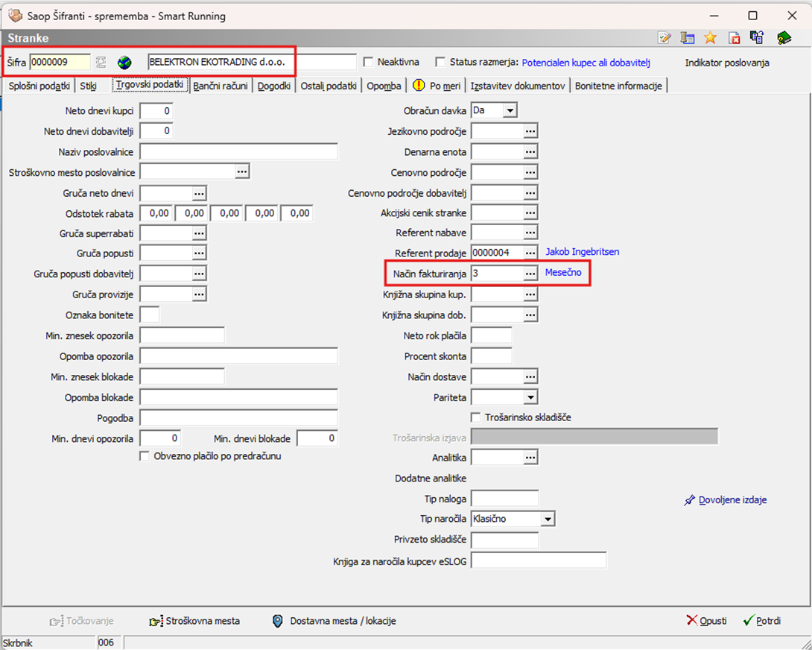
Task: Open Dostavna mesta / lokacije
Action: (334, 620)
